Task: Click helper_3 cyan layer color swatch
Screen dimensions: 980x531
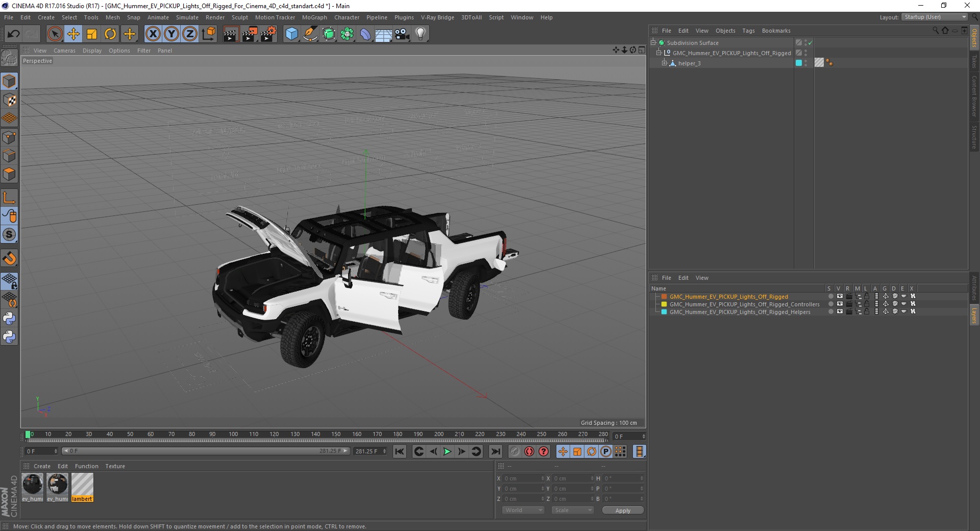Action: 799,63
